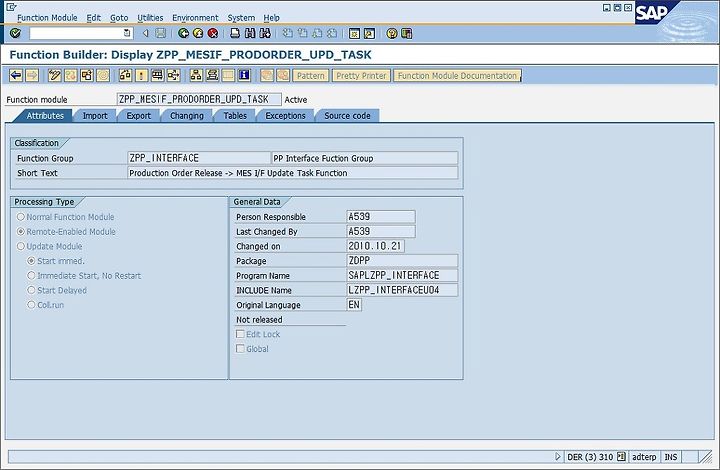Click the Test/Execute icon
The height and width of the screenshot is (470, 720).
click(157, 75)
